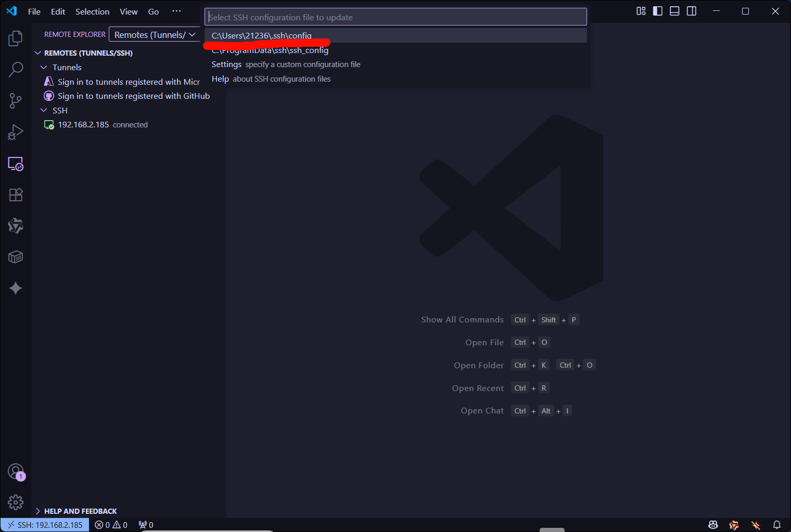Expand the Help and Feedback section
Viewport: 791px width, 532px height.
click(x=38, y=511)
